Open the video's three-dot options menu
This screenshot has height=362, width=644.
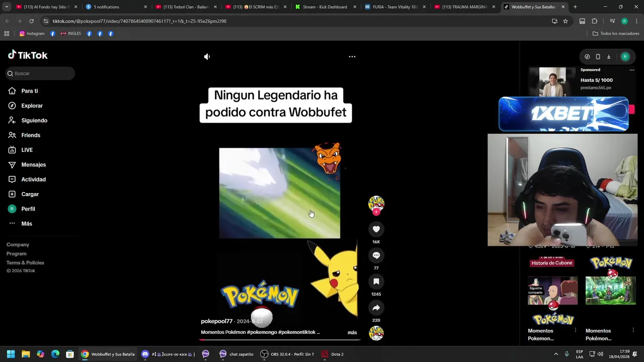point(352,57)
